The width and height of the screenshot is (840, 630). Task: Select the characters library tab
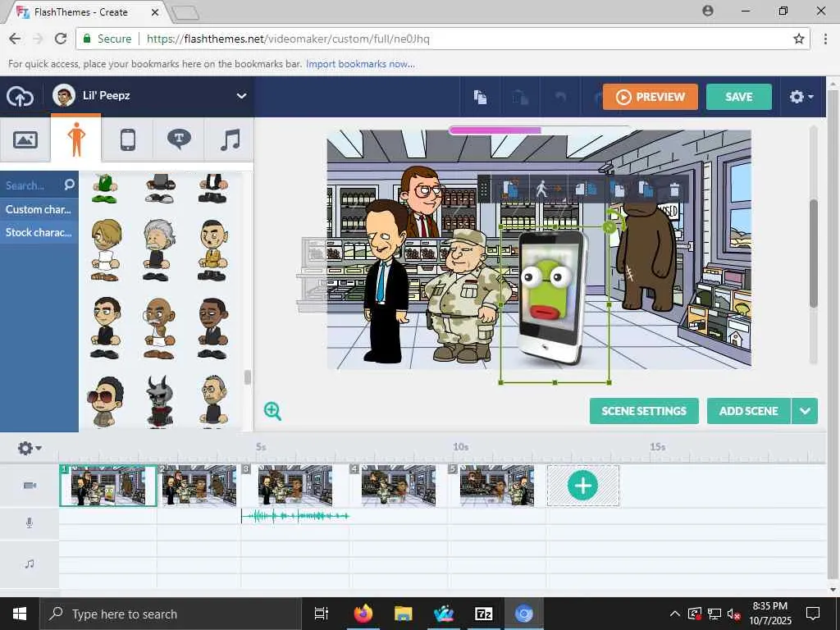point(76,139)
